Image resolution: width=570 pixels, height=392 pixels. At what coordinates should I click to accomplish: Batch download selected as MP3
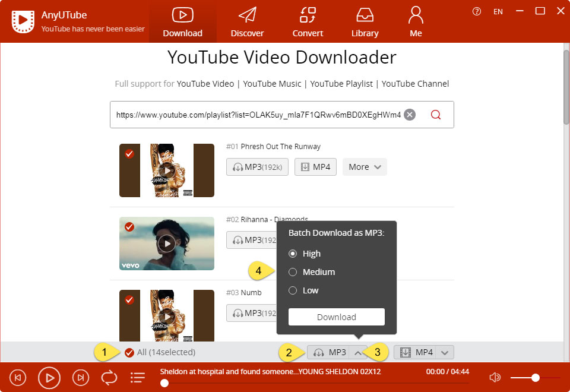328,352
